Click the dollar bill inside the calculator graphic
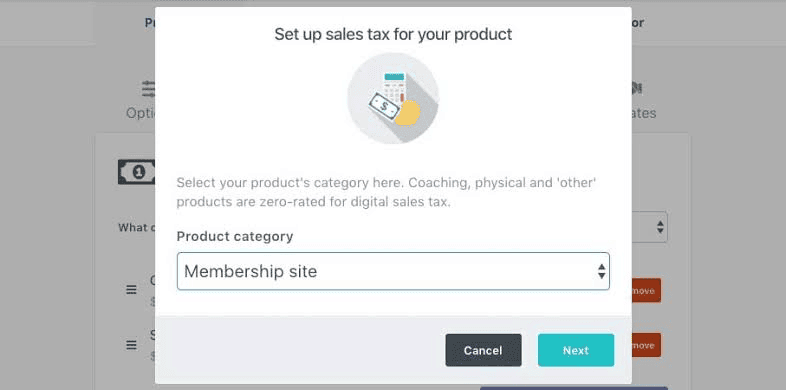The width and height of the screenshot is (786, 390). tap(384, 106)
